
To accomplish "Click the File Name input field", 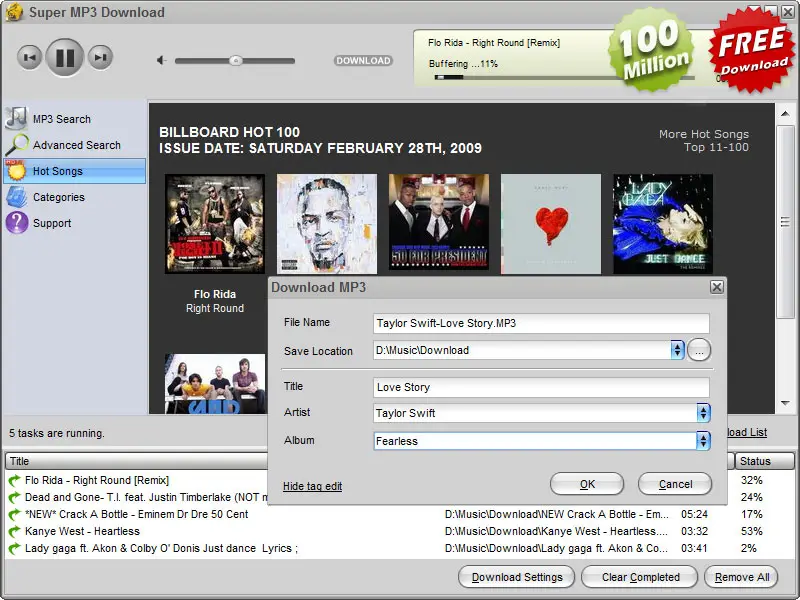I will [x=541, y=323].
